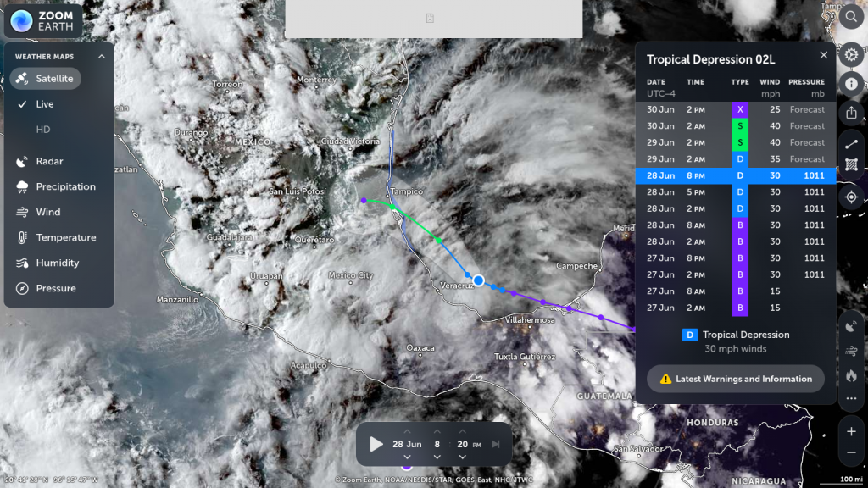Toggle the wind animation overlay icon
Screen dimensions: 868x488
pyautogui.click(x=851, y=351)
